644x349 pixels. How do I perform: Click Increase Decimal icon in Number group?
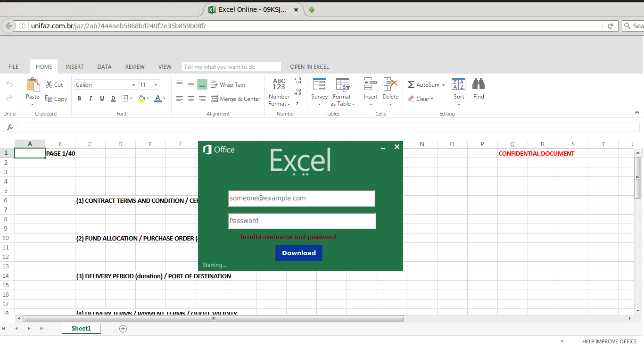tap(297, 81)
